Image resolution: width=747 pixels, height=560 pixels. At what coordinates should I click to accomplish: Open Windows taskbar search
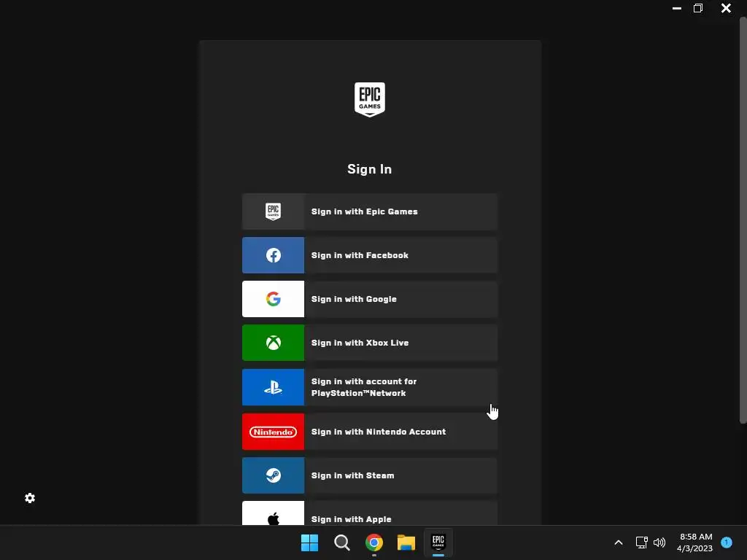pyautogui.click(x=341, y=542)
